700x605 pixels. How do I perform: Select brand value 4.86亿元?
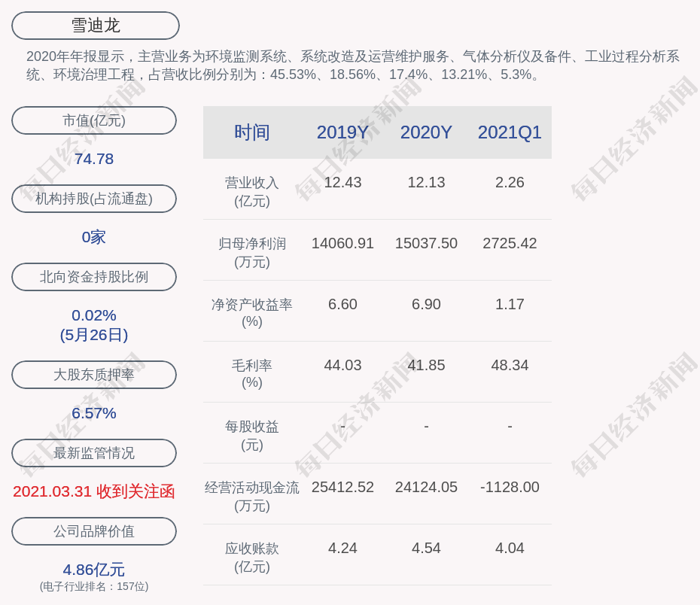pyautogui.click(x=94, y=570)
